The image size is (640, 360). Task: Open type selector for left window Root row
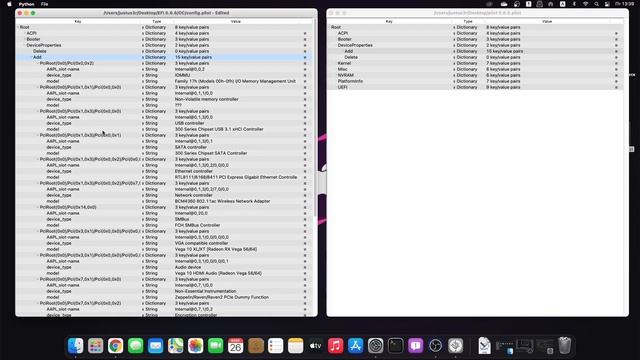[143, 27]
